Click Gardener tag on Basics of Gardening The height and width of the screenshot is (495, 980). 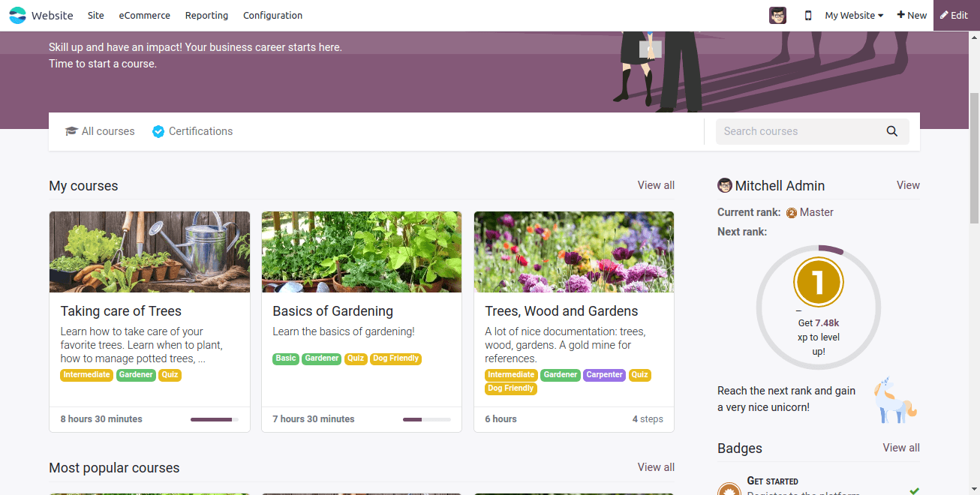tap(322, 358)
